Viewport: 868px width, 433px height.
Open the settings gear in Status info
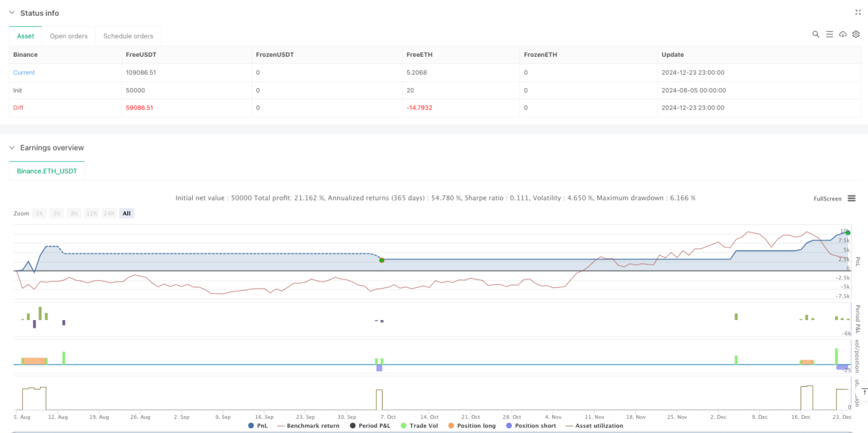(x=855, y=34)
